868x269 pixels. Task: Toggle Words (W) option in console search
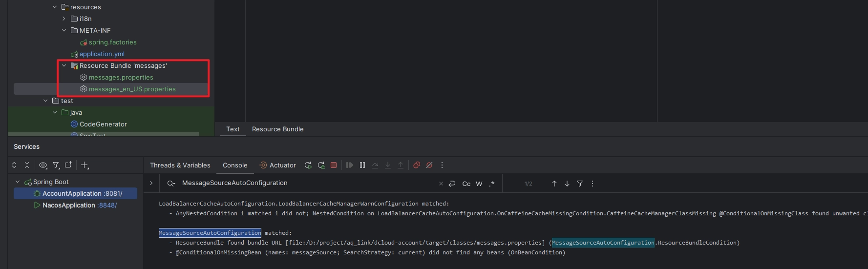[x=479, y=184]
